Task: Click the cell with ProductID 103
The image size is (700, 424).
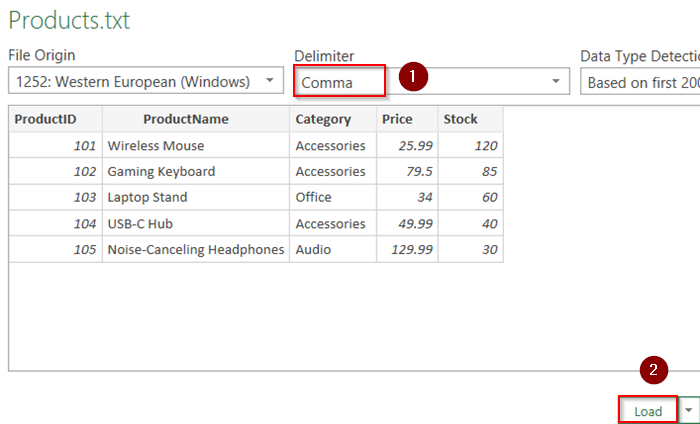Action: (x=56, y=197)
